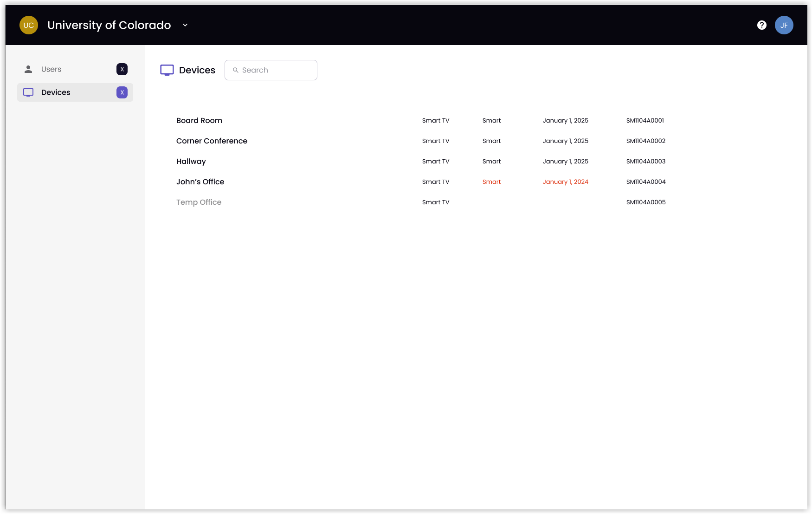The height and width of the screenshot is (514, 812).
Task: Click serial number SM1104A0001
Action: (645, 120)
